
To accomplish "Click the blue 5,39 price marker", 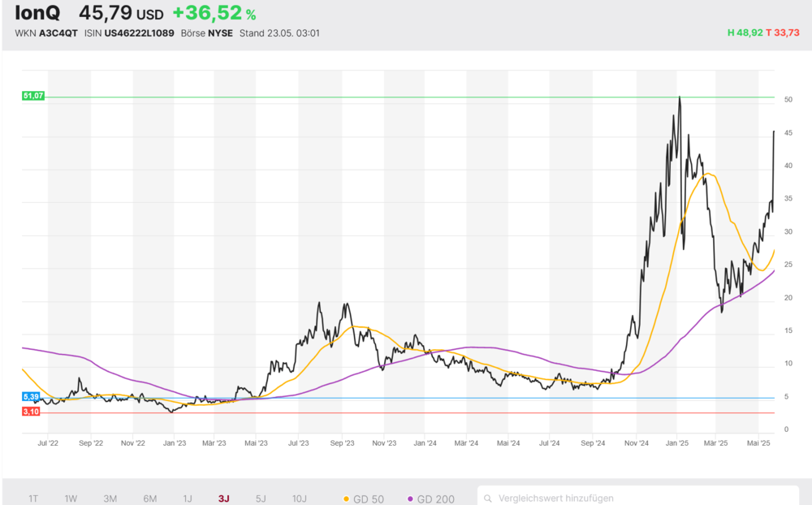I will 31,397.
